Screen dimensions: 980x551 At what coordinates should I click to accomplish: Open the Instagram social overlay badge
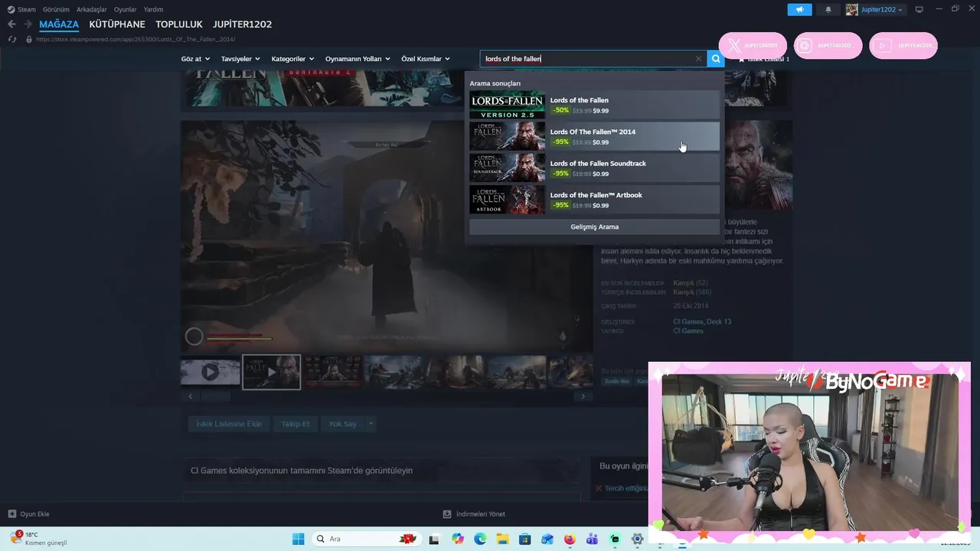click(x=828, y=45)
